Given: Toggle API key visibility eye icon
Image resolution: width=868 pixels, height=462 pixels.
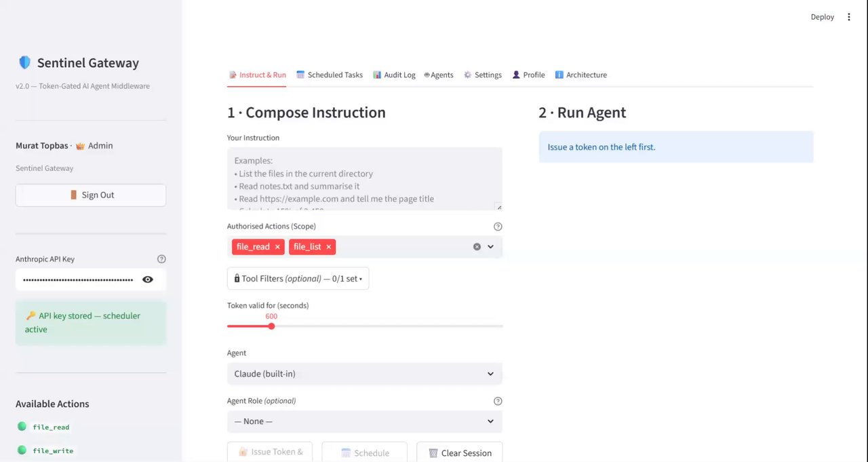Looking at the screenshot, I should 148,280.
